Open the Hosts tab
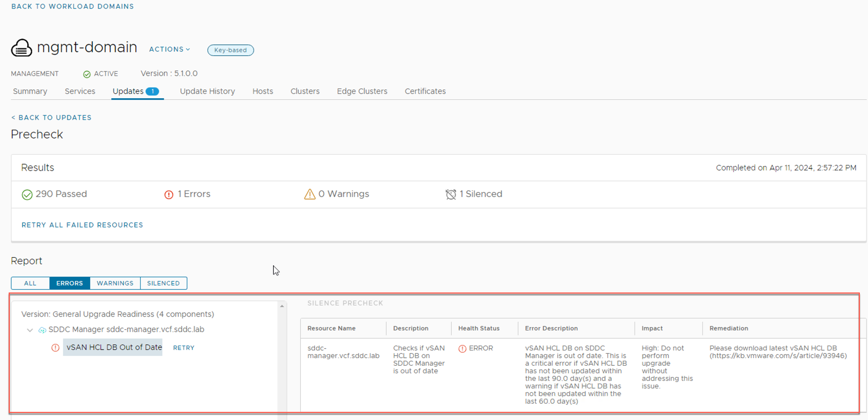 coord(263,91)
